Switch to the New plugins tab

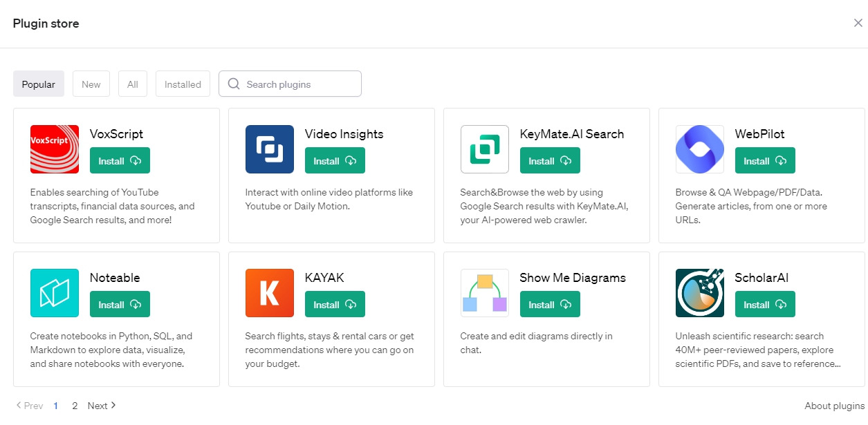(x=91, y=84)
